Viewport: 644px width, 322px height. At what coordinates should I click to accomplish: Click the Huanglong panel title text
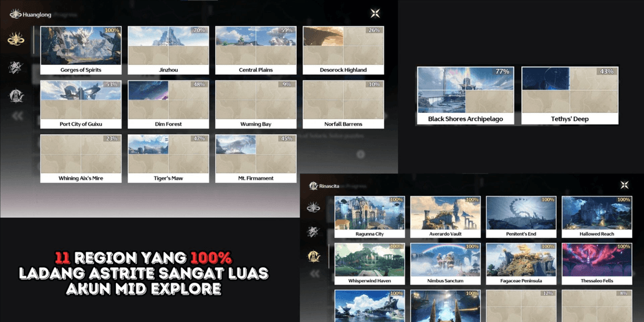37,15
